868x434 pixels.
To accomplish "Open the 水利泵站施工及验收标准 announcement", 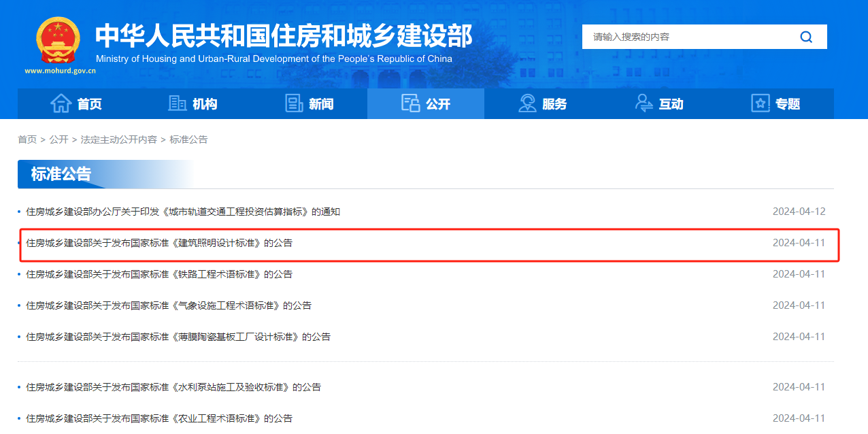I will pyautogui.click(x=173, y=387).
